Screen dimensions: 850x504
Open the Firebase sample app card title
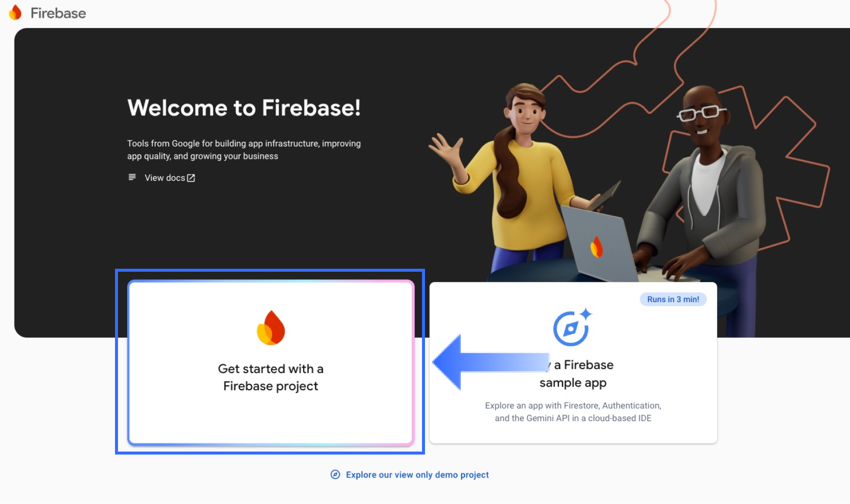573,374
